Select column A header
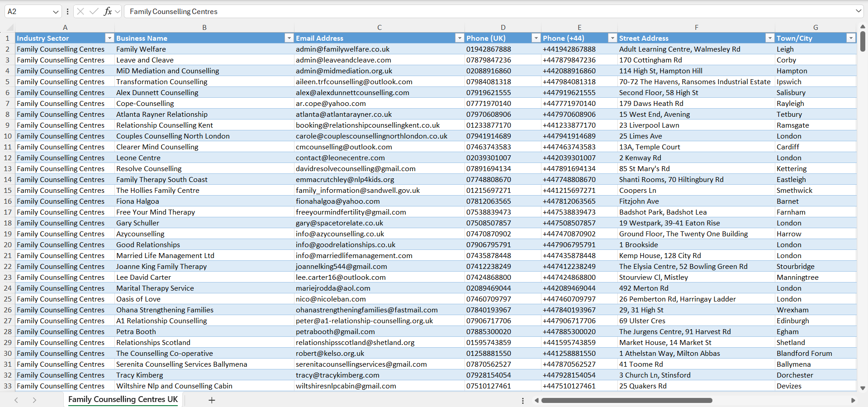The height and width of the screenshot is (407, 868). (x=65, y=27)
